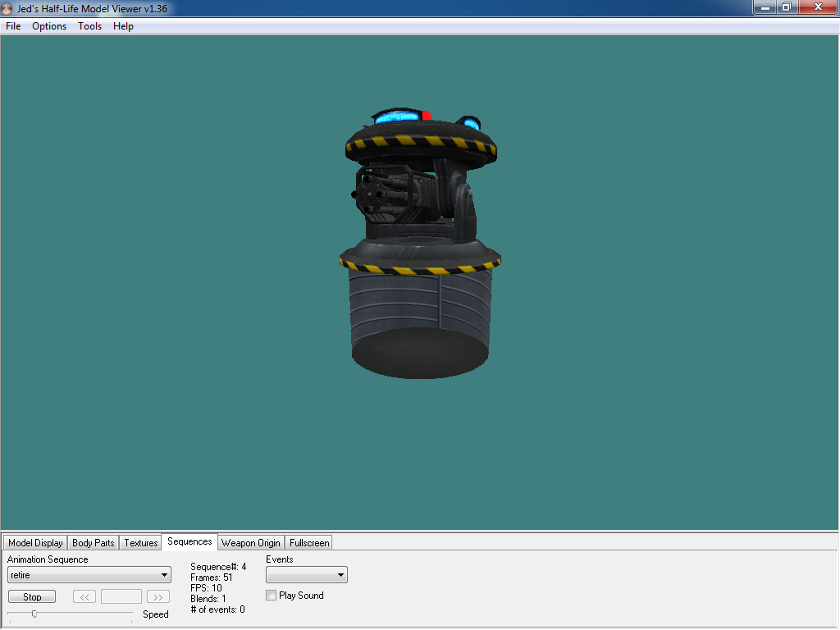840x630 pixels.
Task: Open the Tools menu
Action: (x=89, y=26)
